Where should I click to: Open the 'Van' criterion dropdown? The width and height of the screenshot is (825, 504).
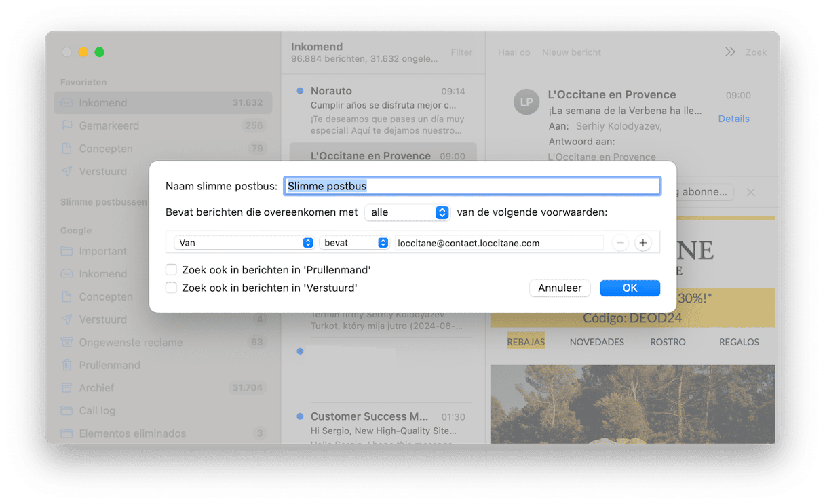point(244,243)
